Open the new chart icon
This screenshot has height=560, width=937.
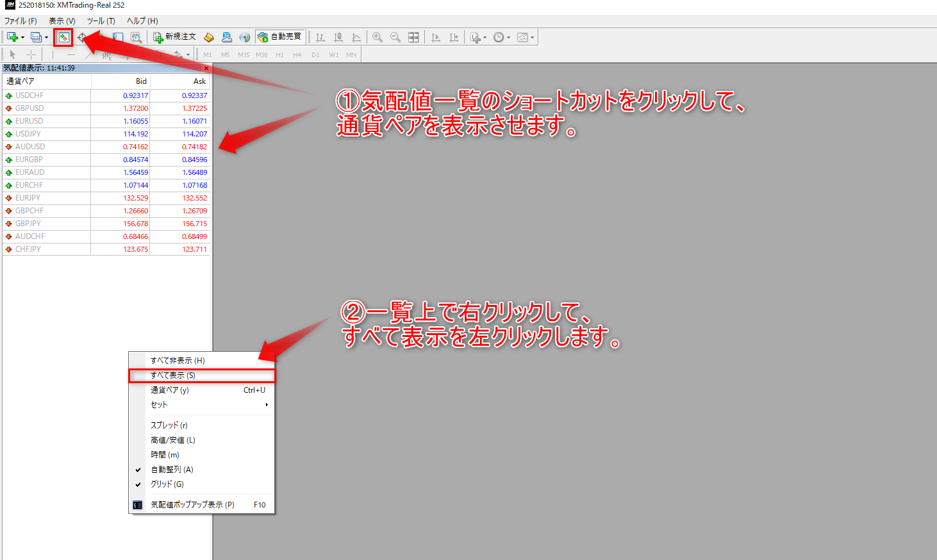[x=12, y=37]
